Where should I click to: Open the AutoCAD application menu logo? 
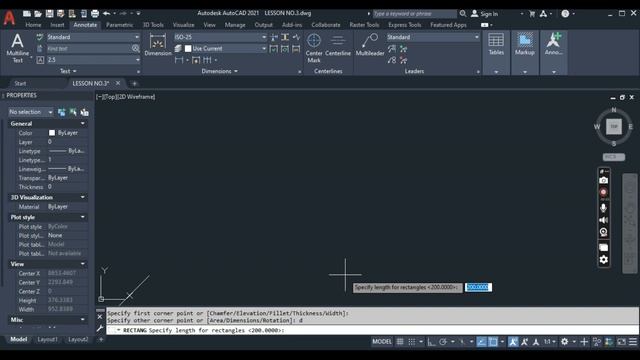click(9, 18)
